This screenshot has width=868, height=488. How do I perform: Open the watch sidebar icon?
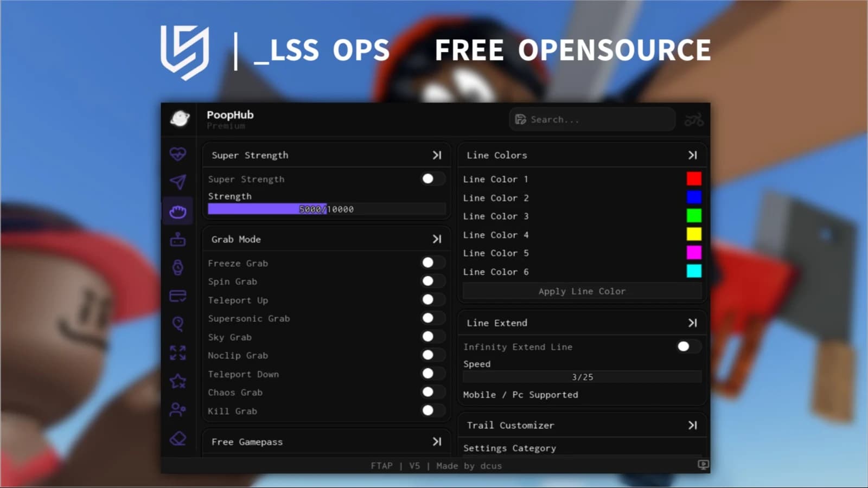coord(178,267)
